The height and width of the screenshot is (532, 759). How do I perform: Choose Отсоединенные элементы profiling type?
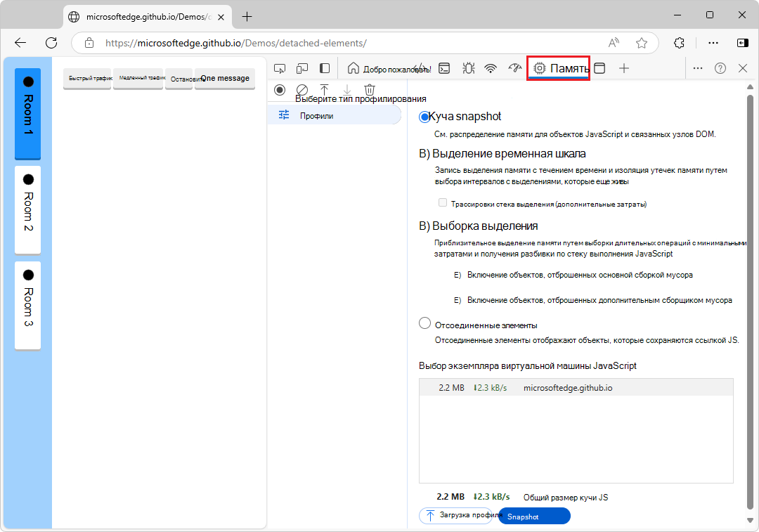(x=424, y=323)
